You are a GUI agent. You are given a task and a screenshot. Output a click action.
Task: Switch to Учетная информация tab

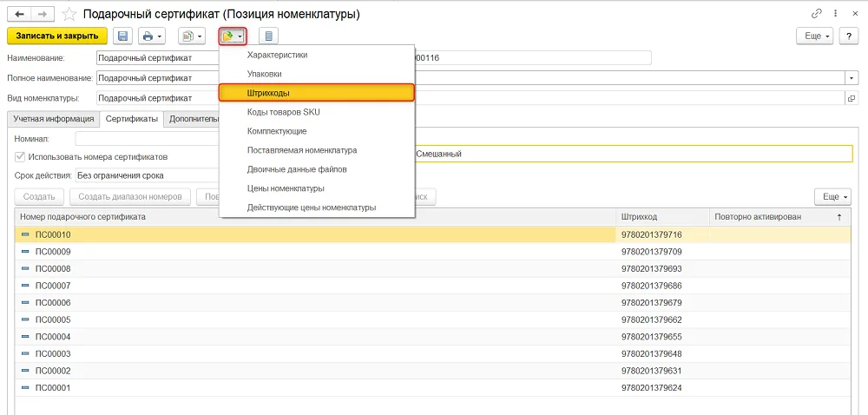point(54,119)
